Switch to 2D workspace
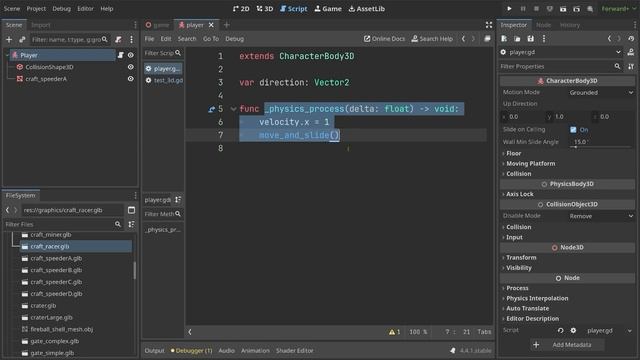This screenshot has height=360, width=640. tap(241, 9)
